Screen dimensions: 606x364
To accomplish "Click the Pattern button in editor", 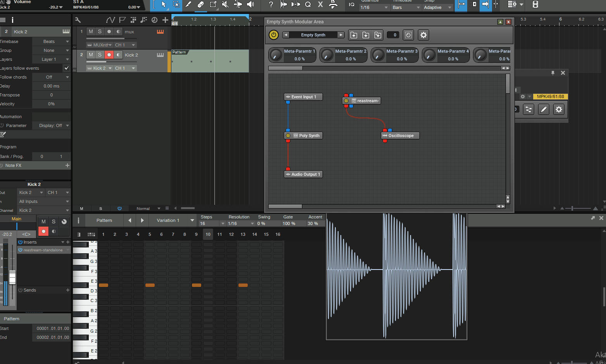I will pos(104,220).
